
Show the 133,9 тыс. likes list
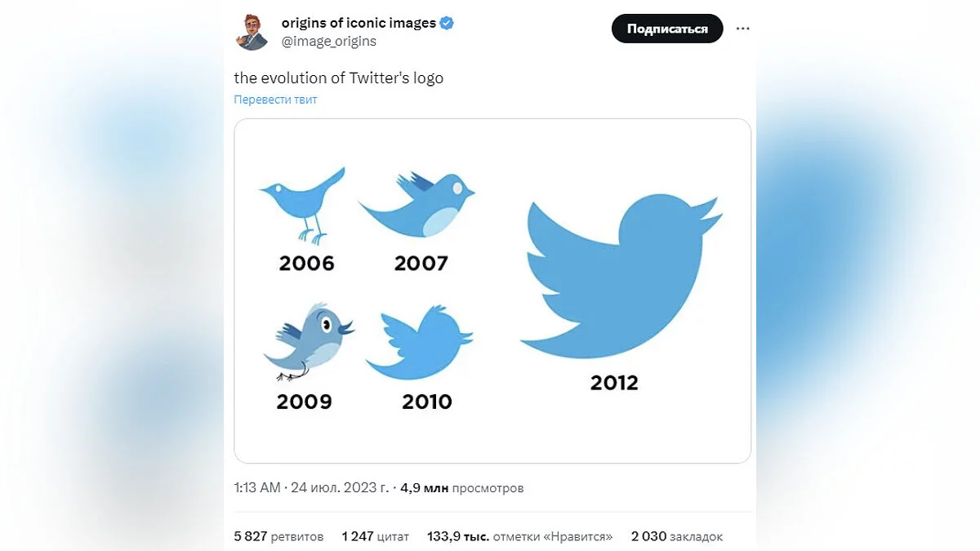click(x=519, y=536)
